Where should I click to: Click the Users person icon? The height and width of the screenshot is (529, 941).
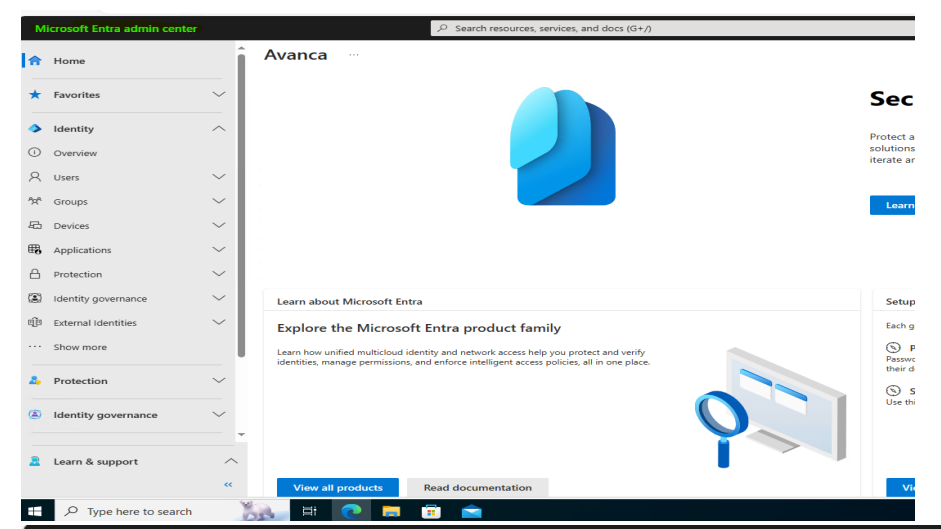pos(35,177)
